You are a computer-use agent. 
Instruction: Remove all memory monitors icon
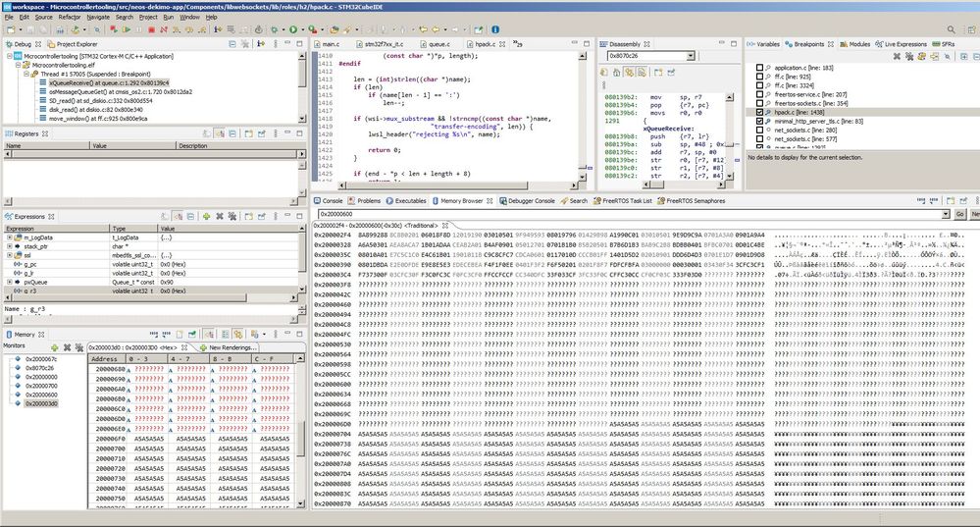coord(79,347)
